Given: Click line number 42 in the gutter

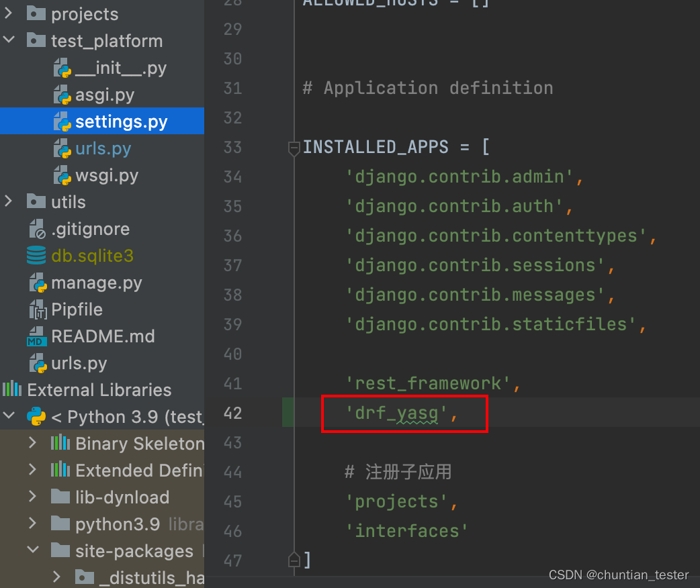Looking at the screenshot, I should (x=232, y=413).
